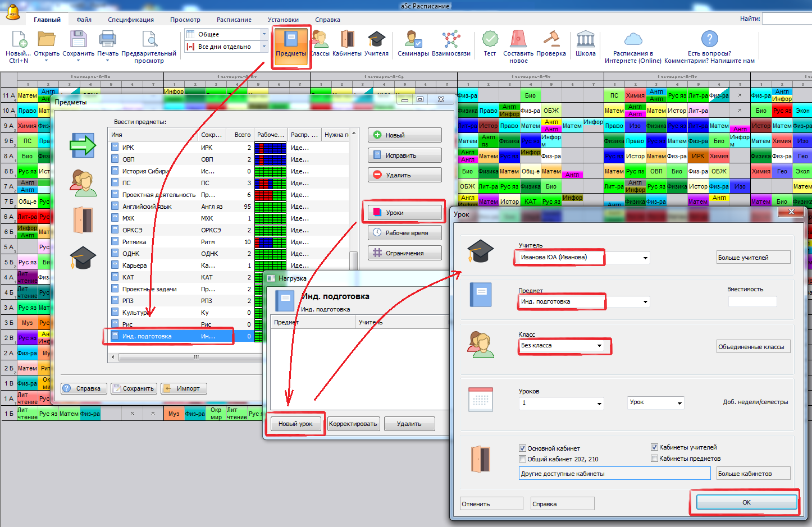
Task: Expand the Учитель dropdown with Иванова ЮА
Action: (x=645, y=258)
